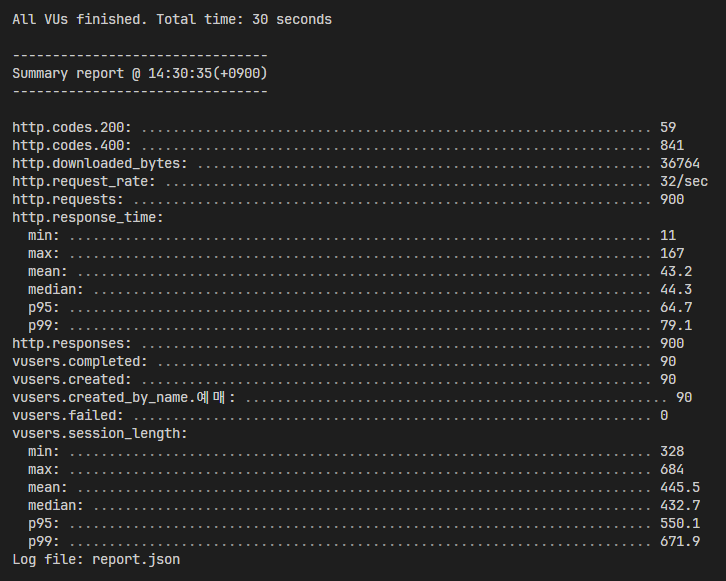This screenshot has height=581, width=726.
Task: Select the http.downloaded_bytes value 36764
Action: pos(680,163)
